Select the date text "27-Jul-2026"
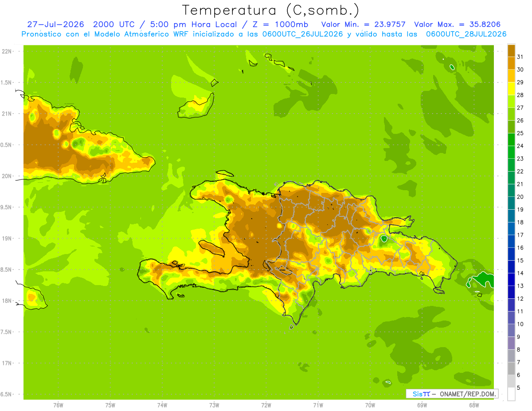This screenshot has width=532, height=411. [55, 24]
